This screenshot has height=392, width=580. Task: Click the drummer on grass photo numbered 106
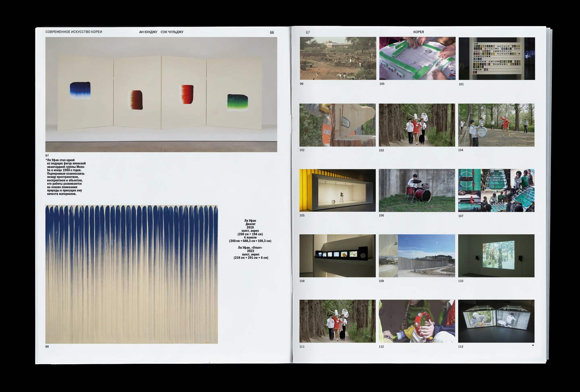pyautogui.click(x=417, y=190)
